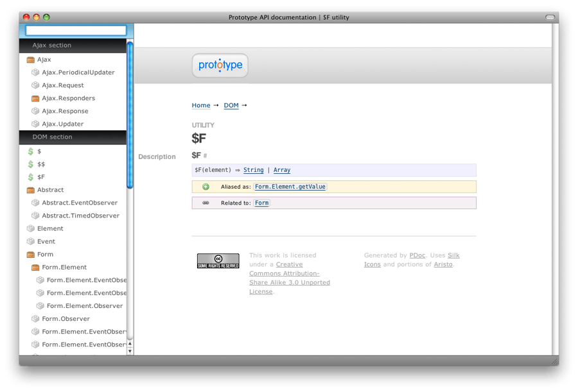The height and width of the screenshot is (392, 578).
Task: Open the Aristo link in footer
Action: [x=443, y=264]
